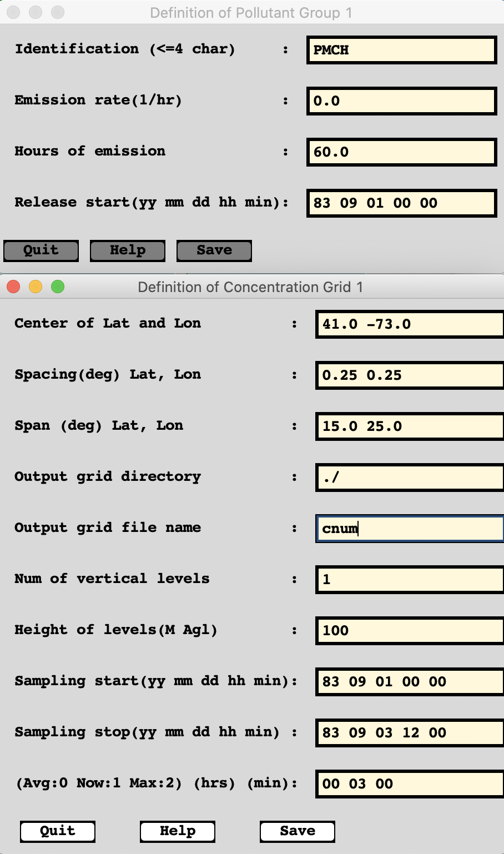
Task: Click the Release start date field
Action: coord(401,203)
